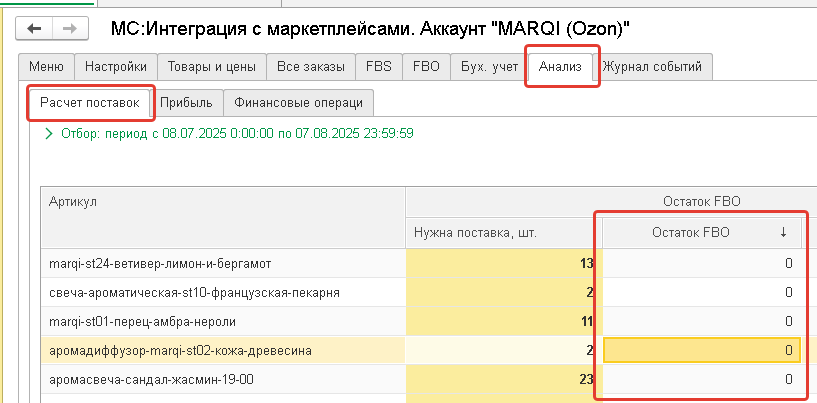Viewport: 817px width, 403px height.
Task: Select row аромасвеча-сандал-жасмин-19-00
Action: (x=223, y=380)
